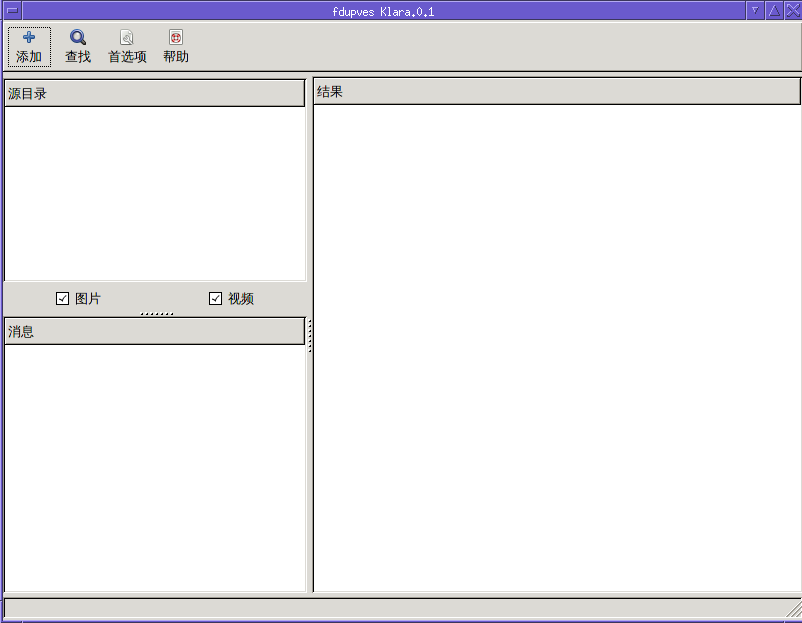
Task: Click the title bar text fdupves Klara.0.1
Action: point(383,10)
